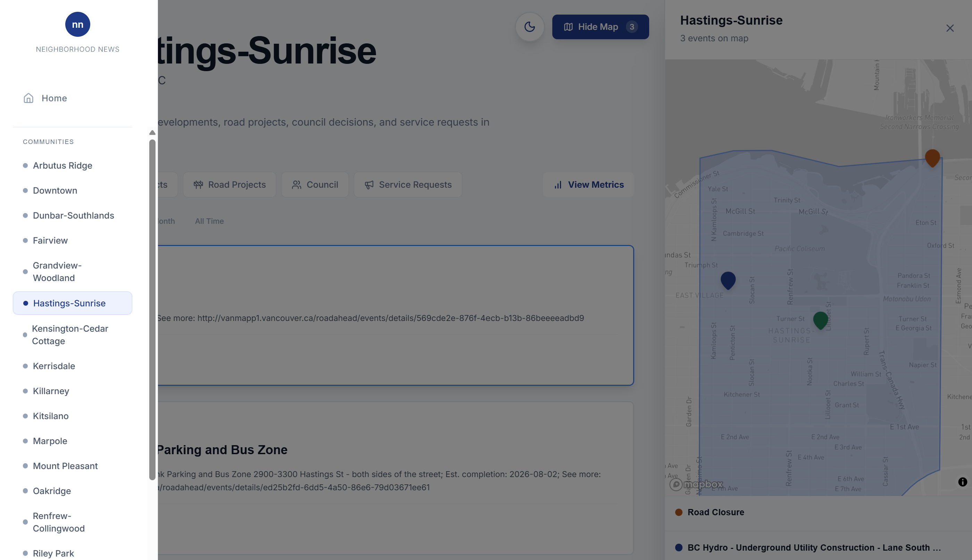
Task: Click the orange Road Closure map pin
Action: (932, 157)
